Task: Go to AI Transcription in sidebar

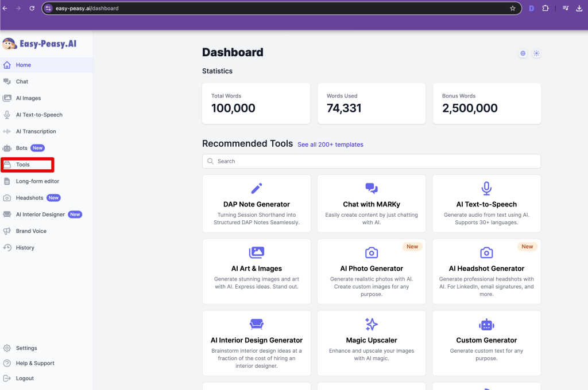Action: pos(36,131)
